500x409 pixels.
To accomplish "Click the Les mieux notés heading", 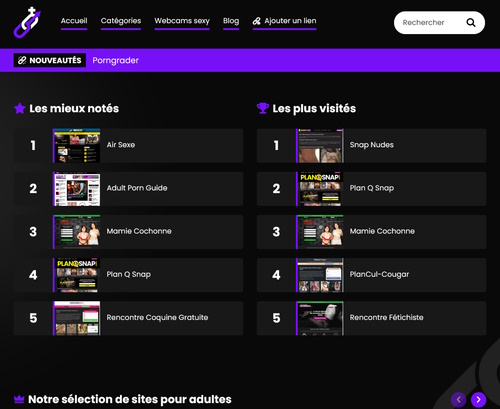I will click(x=74, y=108).
